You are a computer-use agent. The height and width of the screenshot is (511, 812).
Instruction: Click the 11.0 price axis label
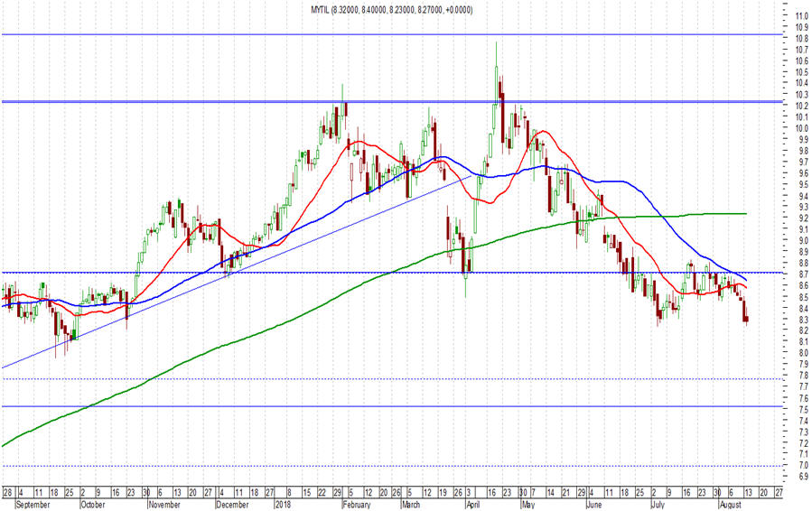tap(802, 16)
